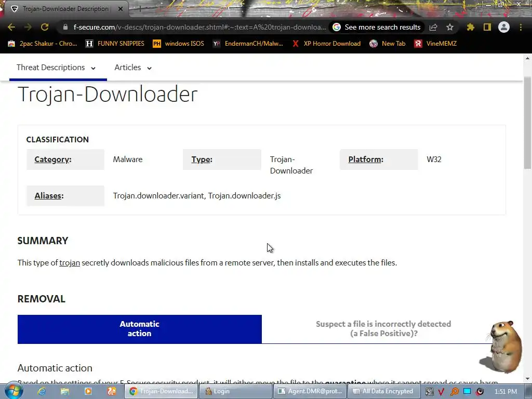
Task: Click the scrollbar down arrow
Action: point(528,379)
